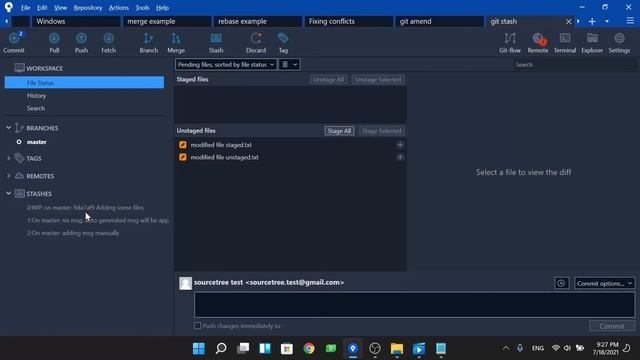The image size is (640, 360).
Task: Open the Edit menu
Action: pos(42,8)
